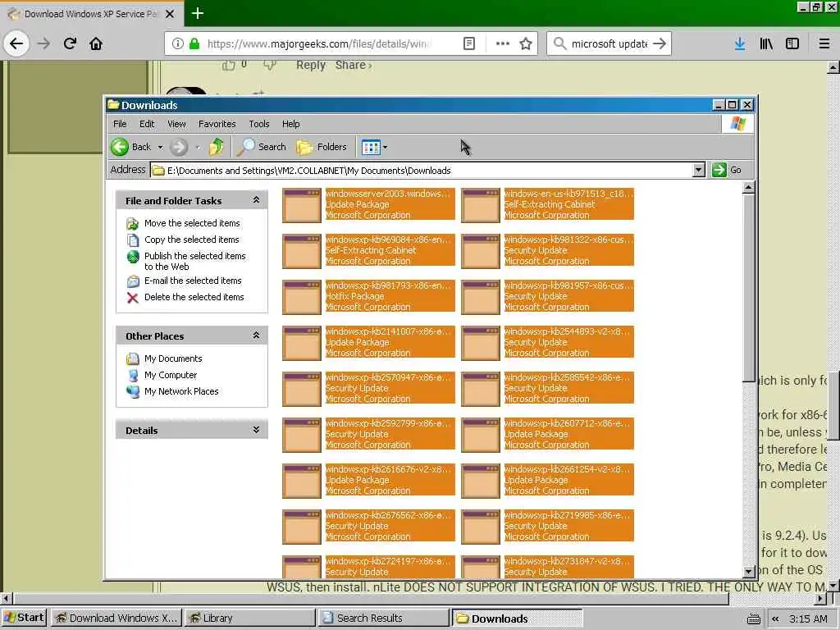The height and width of the screenshot is (630, 840).
Task: Click Delete the selected items
Action: [x=194, y=297]
